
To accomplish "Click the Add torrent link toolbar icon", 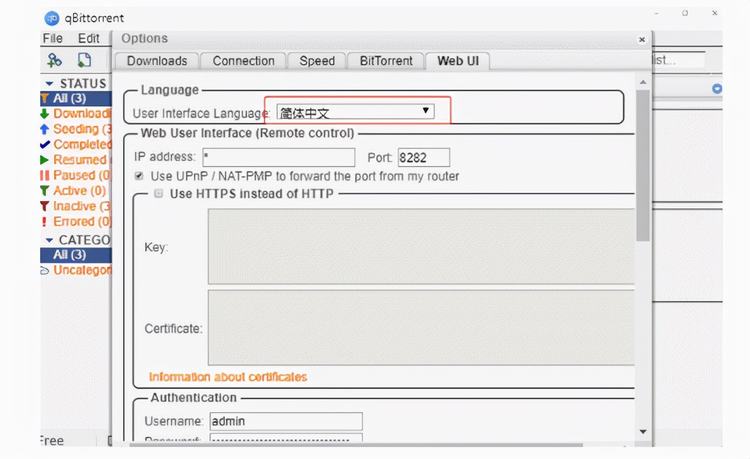I will pyautogui.click(x=54, y=60).
